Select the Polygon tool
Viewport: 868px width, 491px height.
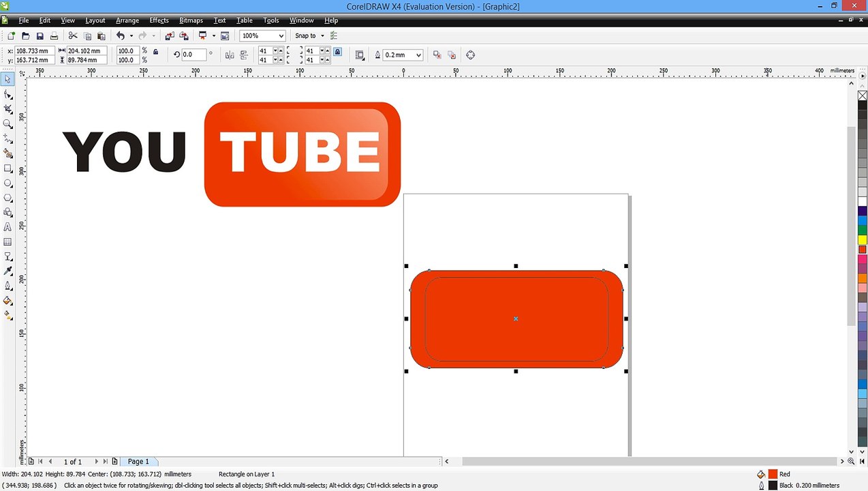(x=7, y=198)
